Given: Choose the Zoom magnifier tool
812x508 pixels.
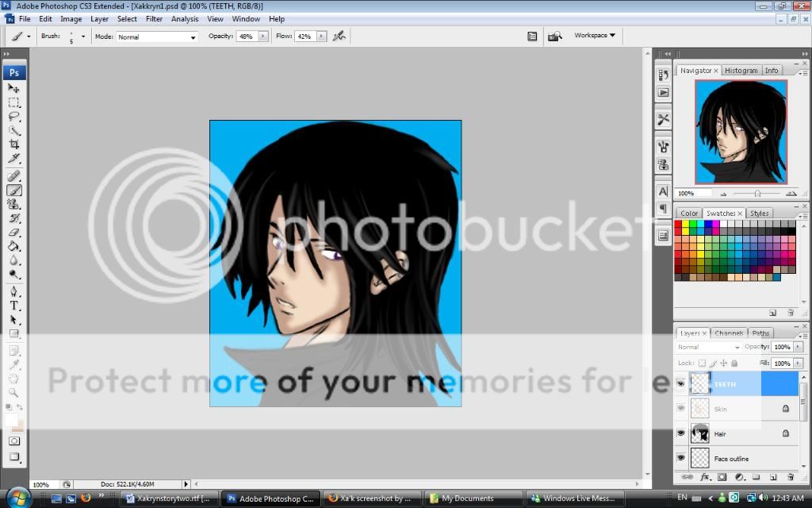Looking at the screenshot, I should coord(14,392).
